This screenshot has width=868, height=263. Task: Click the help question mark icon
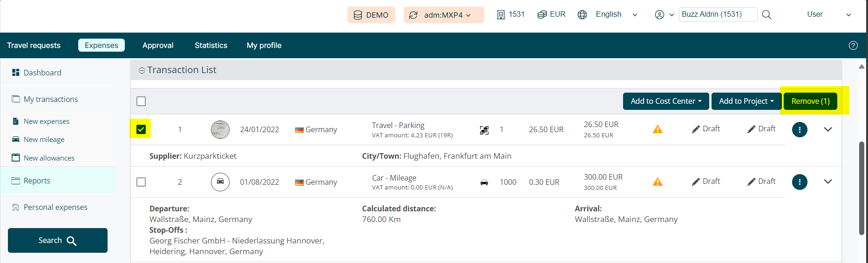tap(853, 45)
